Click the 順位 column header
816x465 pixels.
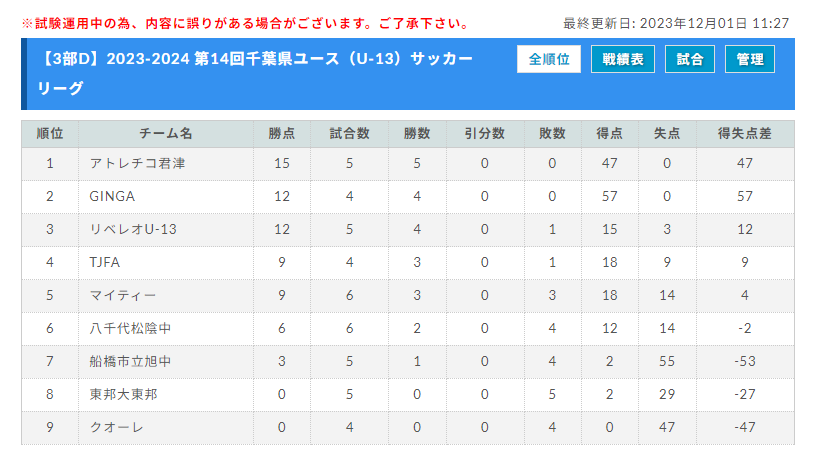pos(50,134)
